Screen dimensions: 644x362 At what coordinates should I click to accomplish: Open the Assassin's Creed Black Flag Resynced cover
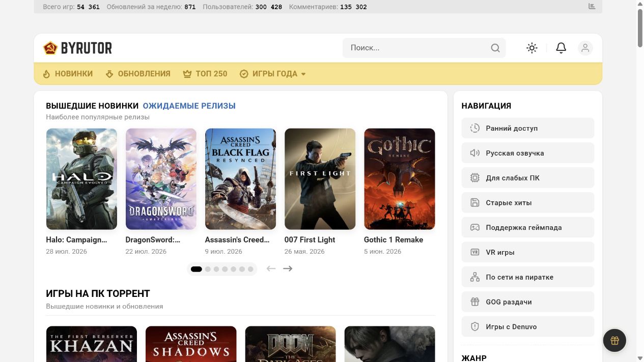(x=240, y=179)
